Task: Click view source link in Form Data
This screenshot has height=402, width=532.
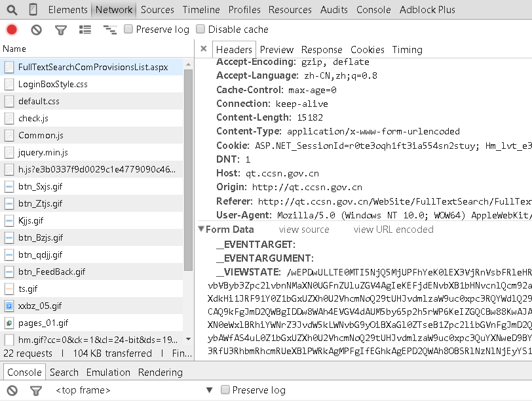Action: pyautogui.click(x=304, y=230)
